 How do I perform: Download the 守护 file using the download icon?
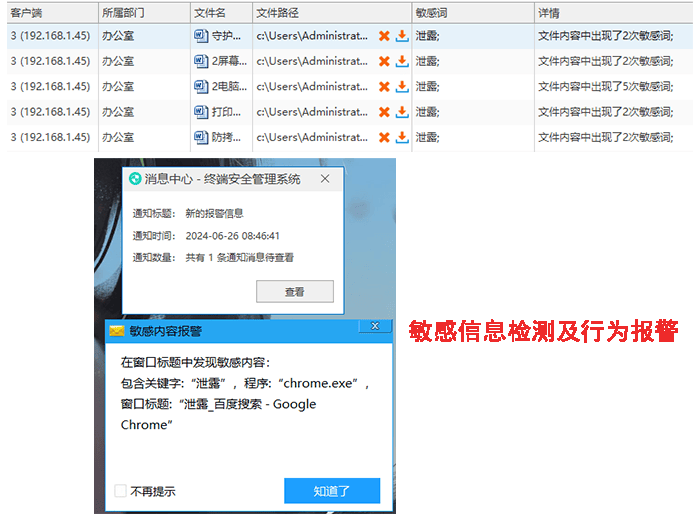(x=402, y=36)
